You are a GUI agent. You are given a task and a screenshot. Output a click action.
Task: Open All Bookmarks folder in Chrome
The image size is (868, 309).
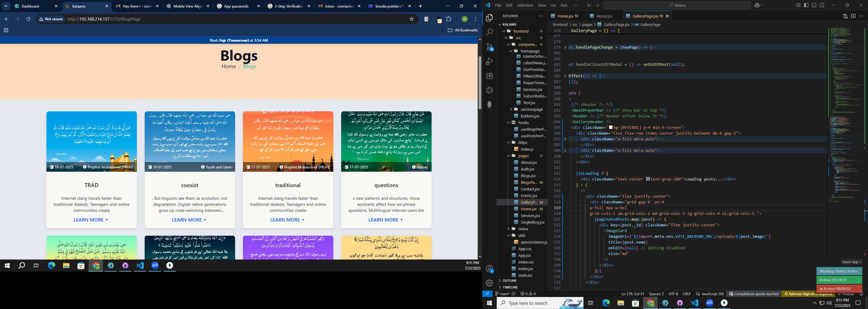[x=463, y=30]
